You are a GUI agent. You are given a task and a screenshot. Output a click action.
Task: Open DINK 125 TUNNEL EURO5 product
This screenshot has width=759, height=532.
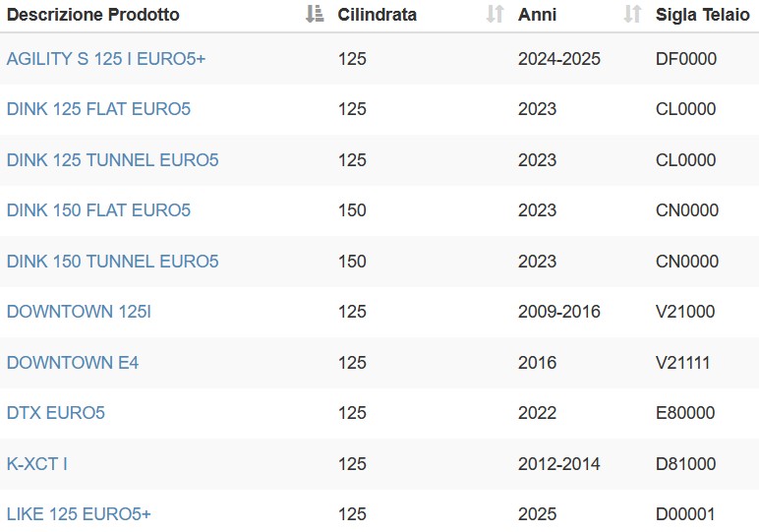pyautogui.click(x=113, y=160)
